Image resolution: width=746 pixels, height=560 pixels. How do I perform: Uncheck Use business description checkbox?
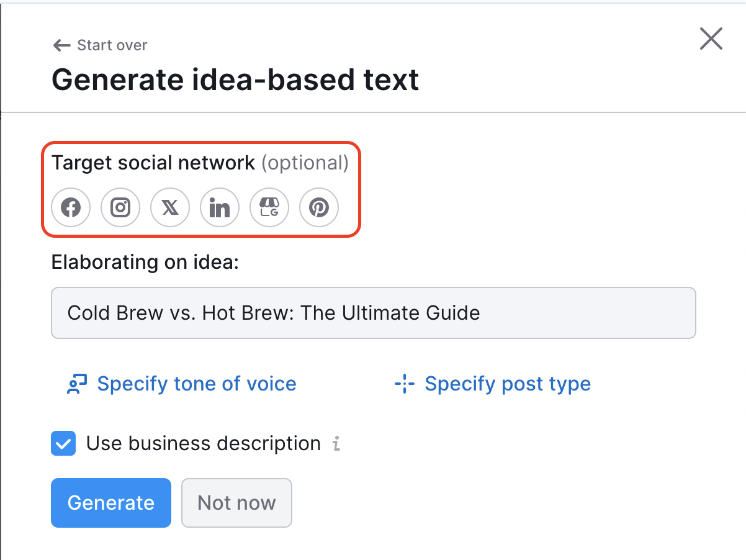point(63,444)
